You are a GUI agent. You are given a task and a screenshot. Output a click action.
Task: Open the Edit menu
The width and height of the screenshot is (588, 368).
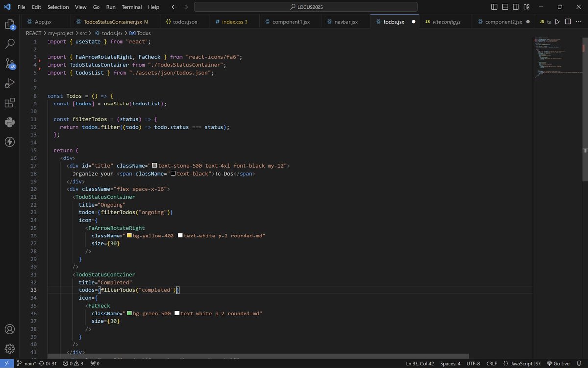[37, 7]
